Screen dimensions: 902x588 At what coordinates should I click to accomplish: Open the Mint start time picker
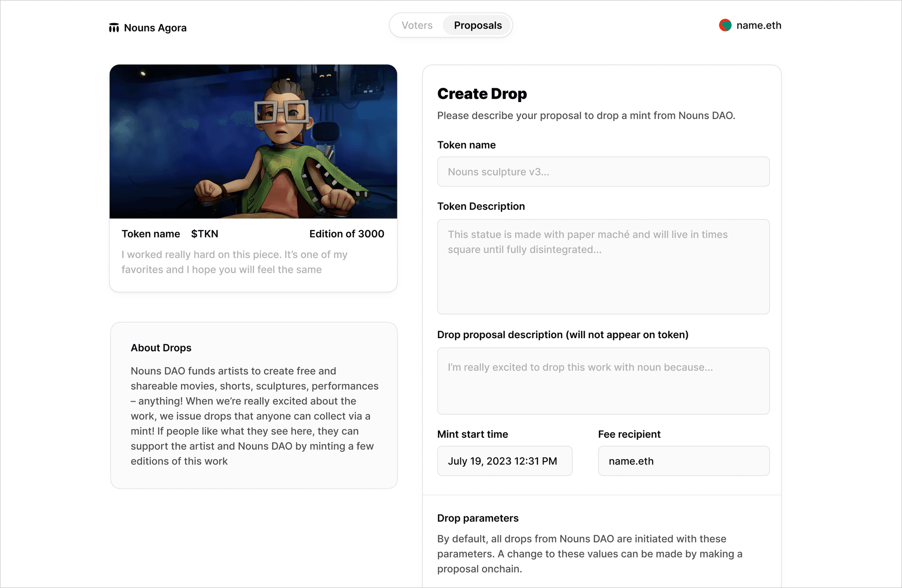click(x=504, y=461)
